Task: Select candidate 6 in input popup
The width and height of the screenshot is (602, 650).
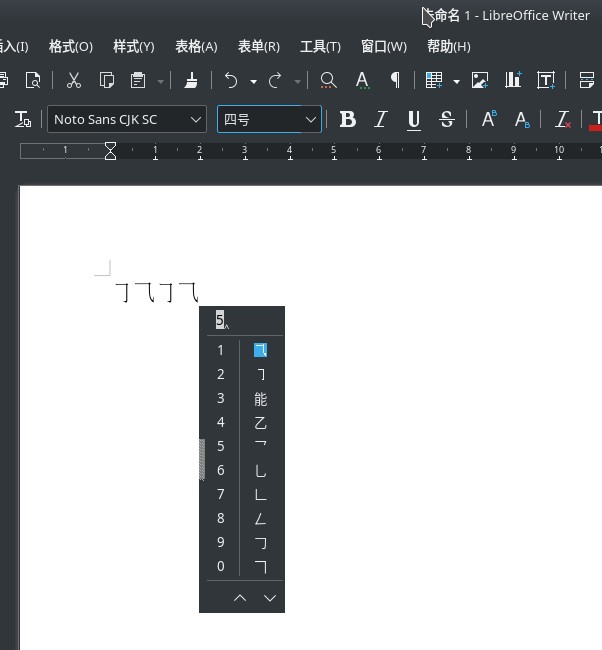Action: click(x=260, y=470)
